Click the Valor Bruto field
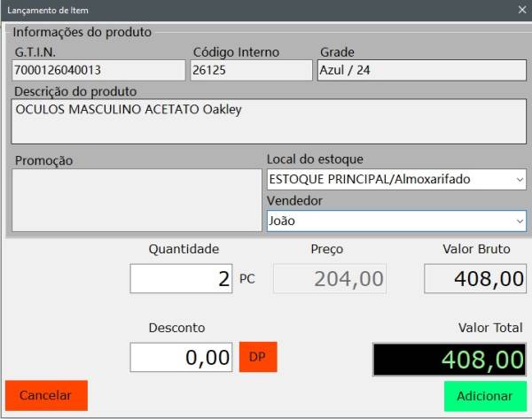The width and height of the screenshot is (532, 419). coord(474,279)
